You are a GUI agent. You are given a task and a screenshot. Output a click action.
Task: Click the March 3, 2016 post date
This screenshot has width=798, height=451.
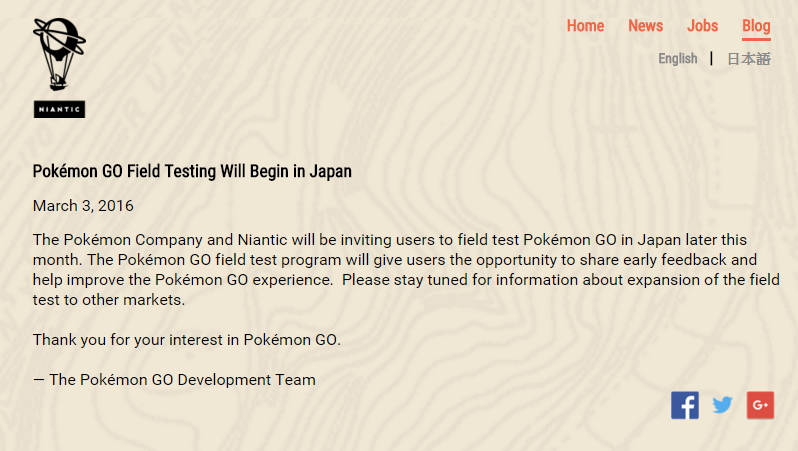click(x=83, y=206)
